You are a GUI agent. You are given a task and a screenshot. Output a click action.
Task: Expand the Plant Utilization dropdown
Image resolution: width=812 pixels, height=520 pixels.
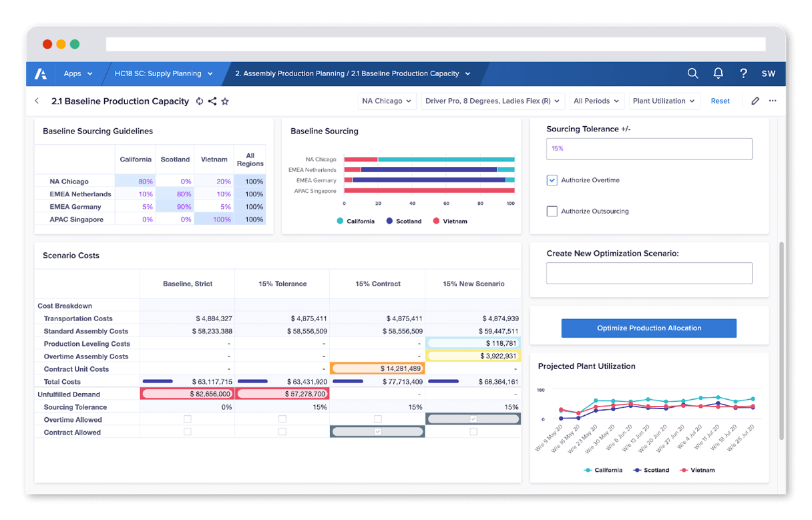pyautogui.click(x=664, y=101)
